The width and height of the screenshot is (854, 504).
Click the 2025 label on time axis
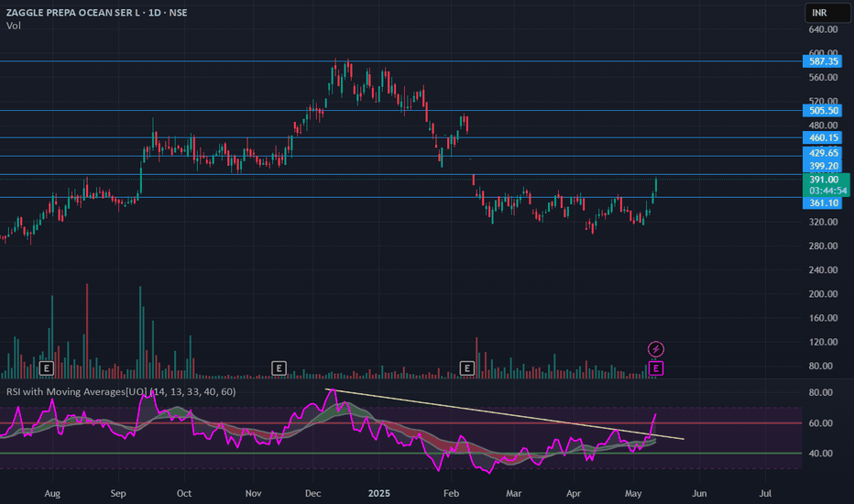coord(379,493)
